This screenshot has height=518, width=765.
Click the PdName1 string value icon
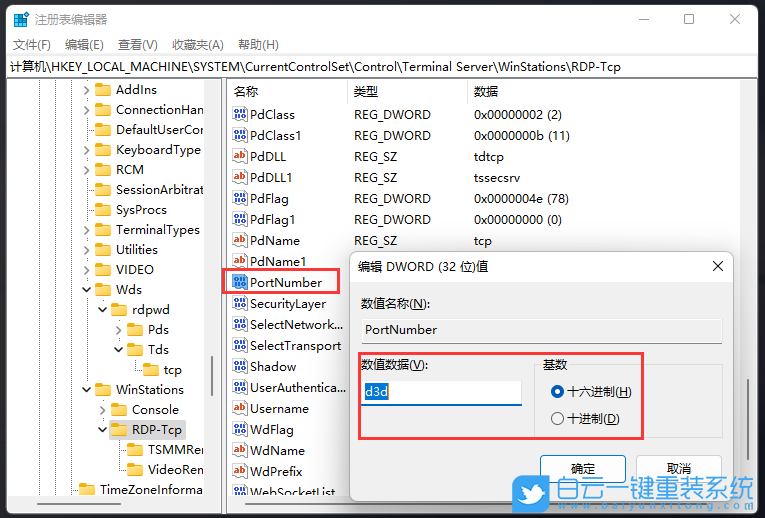(240, 261)
